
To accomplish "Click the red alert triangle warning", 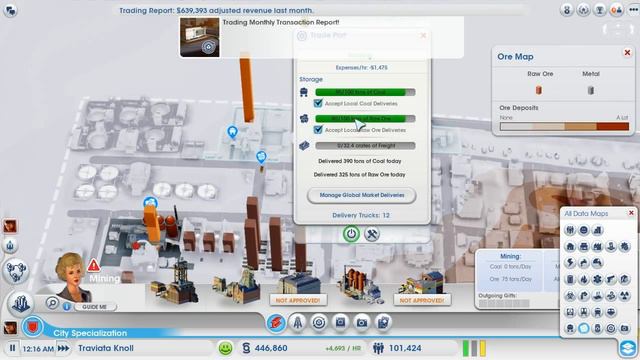I will (93, 265).
